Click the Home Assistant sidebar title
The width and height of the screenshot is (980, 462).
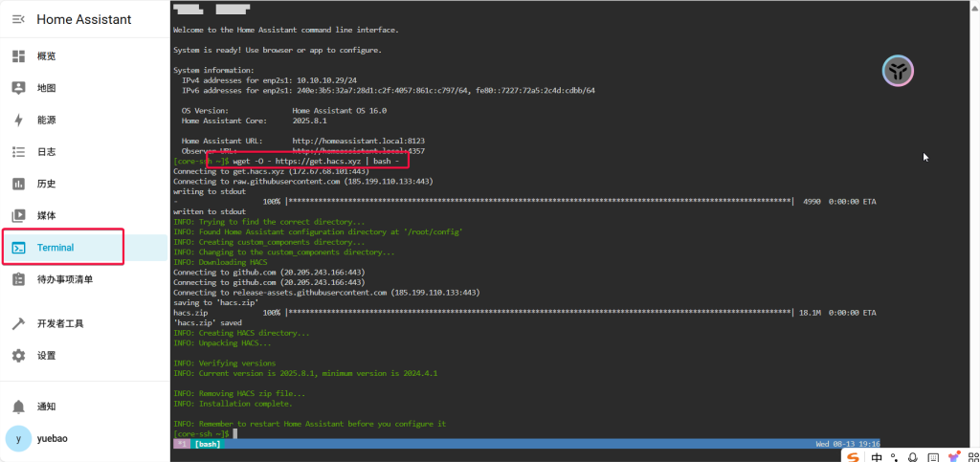tap(84, 19)
